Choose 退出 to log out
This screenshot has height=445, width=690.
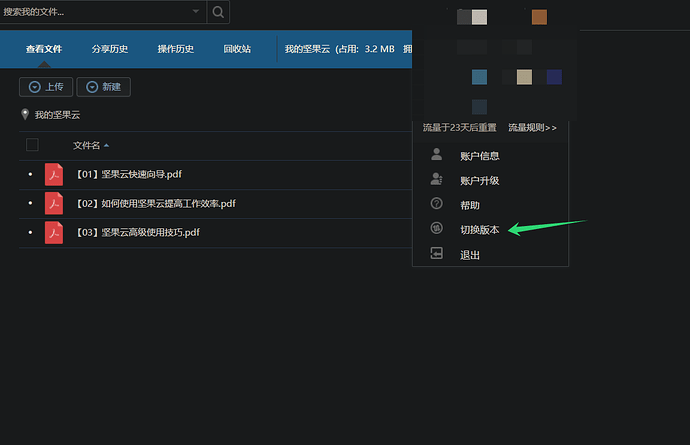[x=470, y=255]
